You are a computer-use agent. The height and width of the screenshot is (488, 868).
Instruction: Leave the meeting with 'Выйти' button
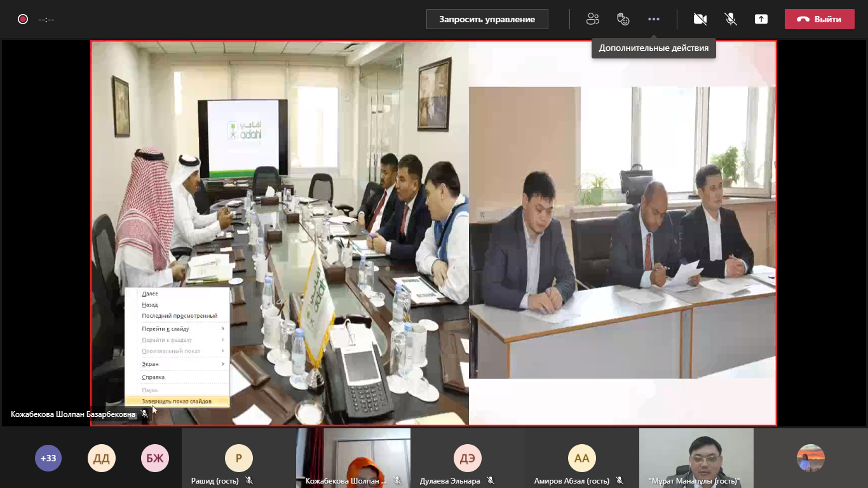(819, 19)
